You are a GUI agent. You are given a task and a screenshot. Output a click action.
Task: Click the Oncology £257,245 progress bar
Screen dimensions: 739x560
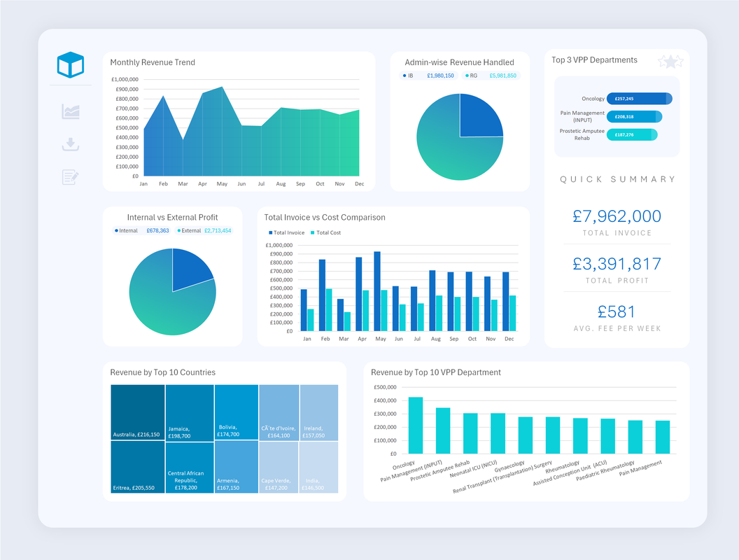639,99
